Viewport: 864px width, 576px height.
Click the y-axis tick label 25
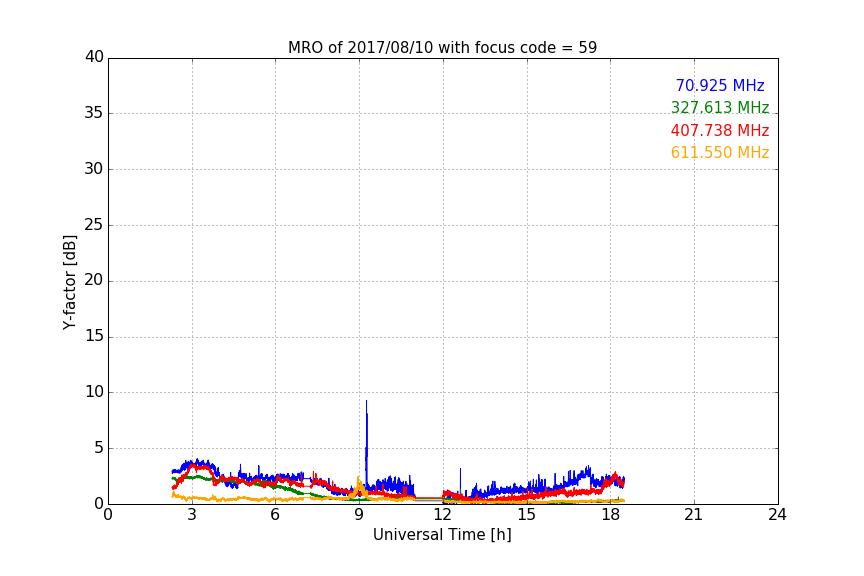pyautogui.click(x=94, y=224)
